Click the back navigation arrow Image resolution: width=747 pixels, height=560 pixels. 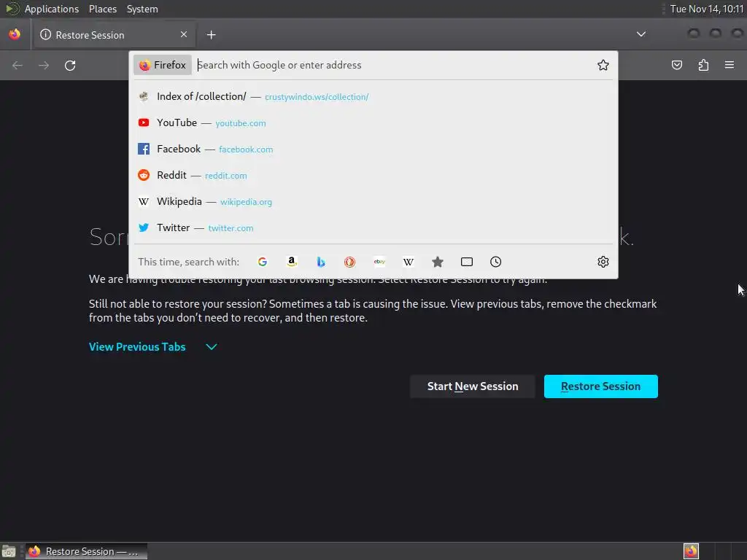coord(18,65)
